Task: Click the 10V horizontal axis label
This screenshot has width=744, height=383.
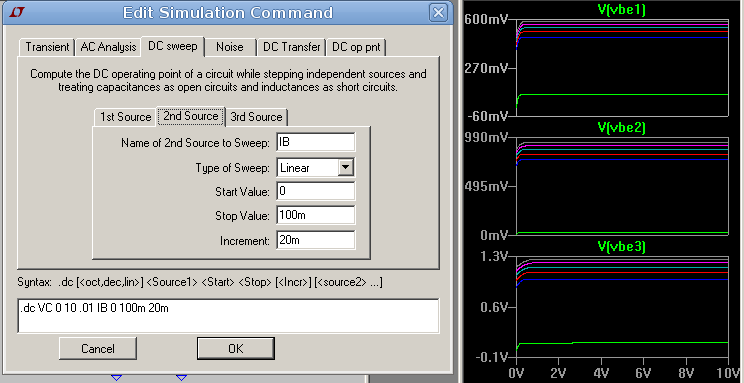Action: pyautogui.click(x=728, y=372)
